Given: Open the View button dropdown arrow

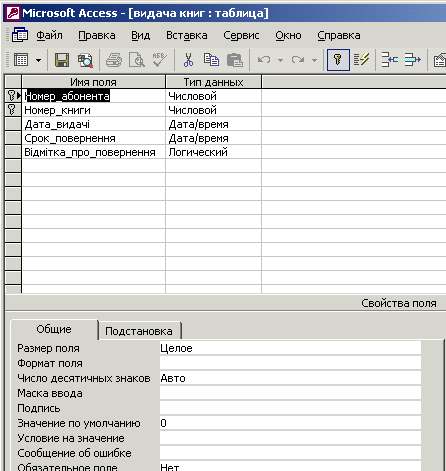Looking at the screenshot, I should point(39,60).
